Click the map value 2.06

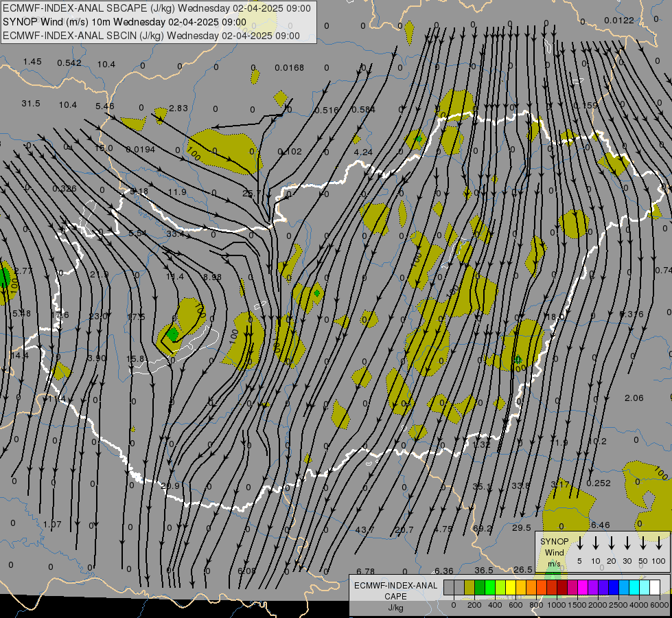click(634, 398)
